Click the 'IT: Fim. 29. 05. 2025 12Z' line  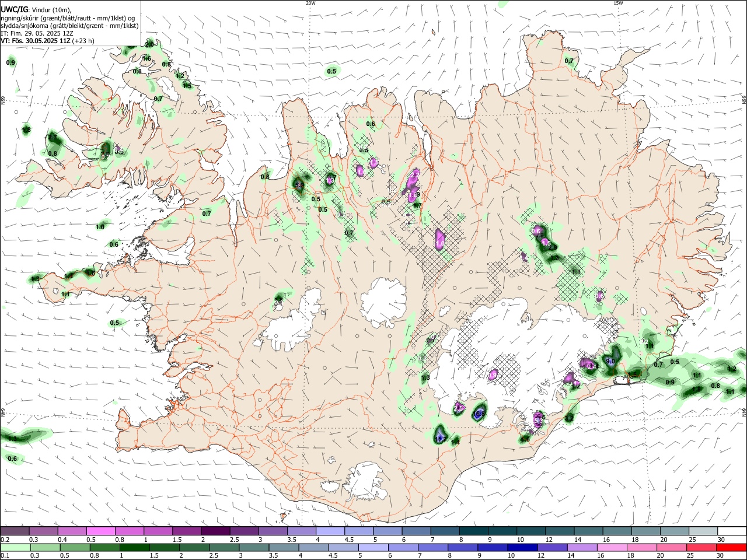click(36, 33)
